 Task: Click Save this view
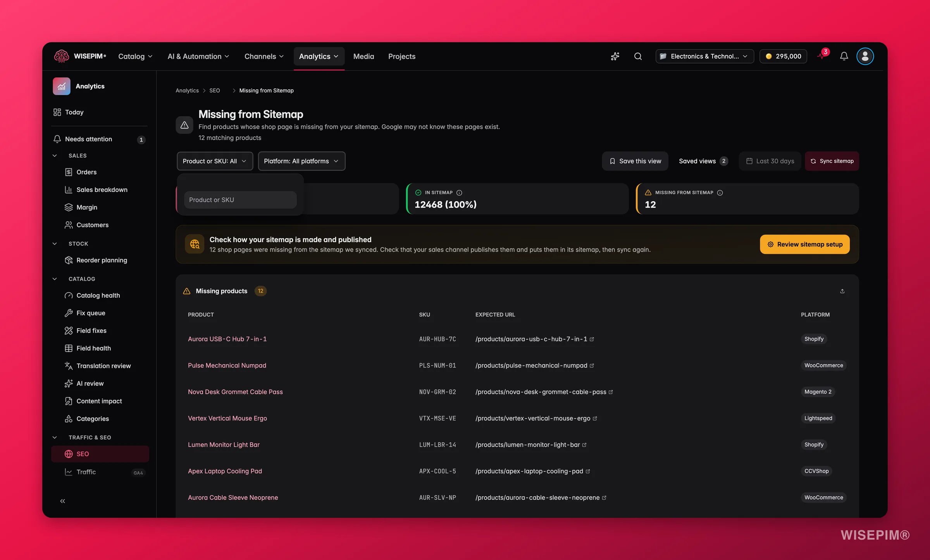point(635,161)
